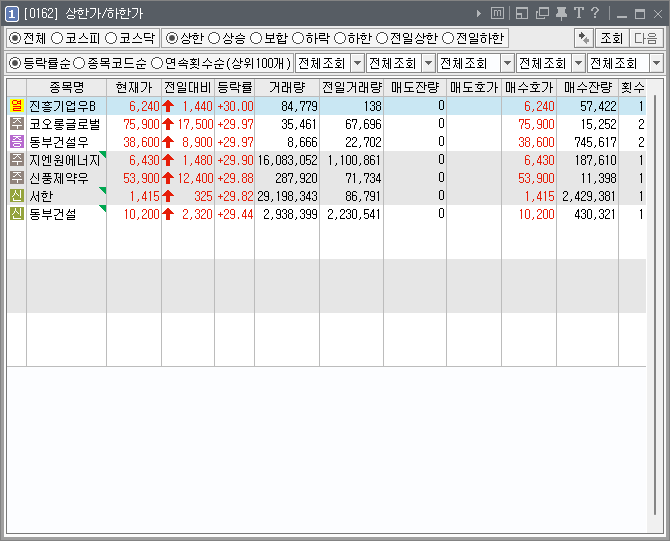The image size is (670, 541).
Task: Click the 매수잔량 column header
Action: [x=588, y=88]
